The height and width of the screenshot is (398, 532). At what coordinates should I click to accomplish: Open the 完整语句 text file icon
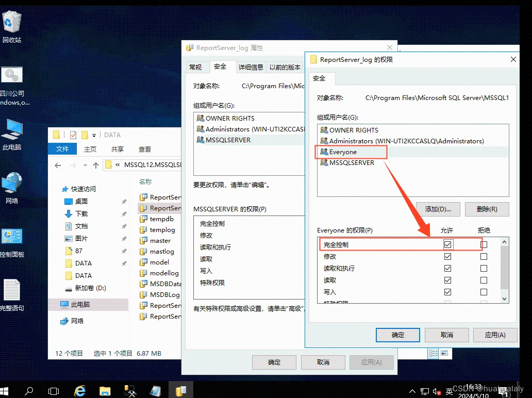pos(11,295)
